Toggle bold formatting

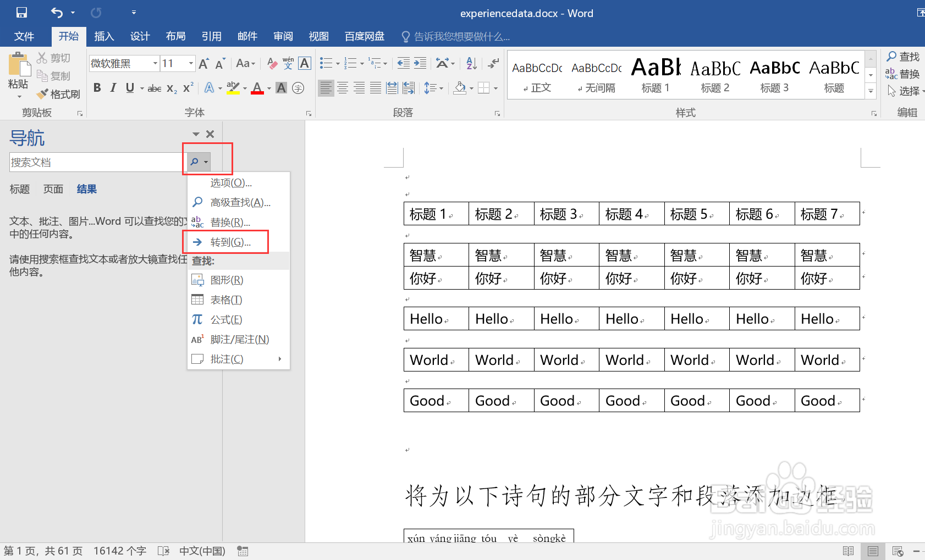97,87
